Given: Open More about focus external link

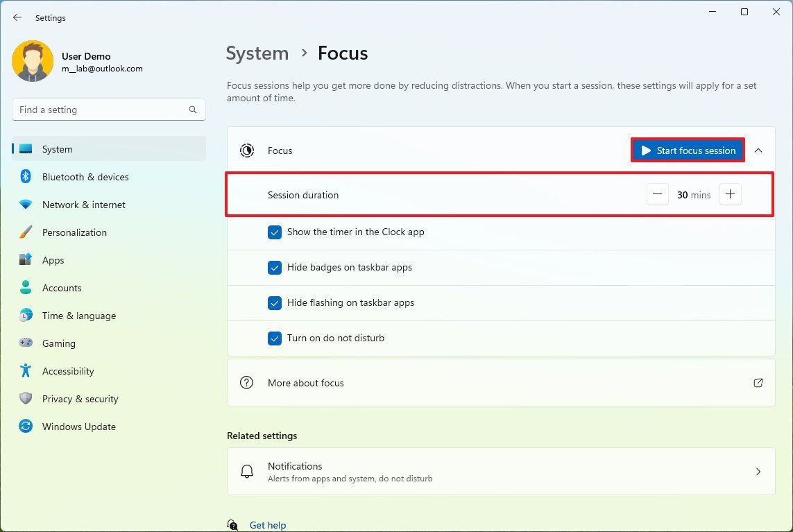Looking at the screenshot, I should (758, 382).
